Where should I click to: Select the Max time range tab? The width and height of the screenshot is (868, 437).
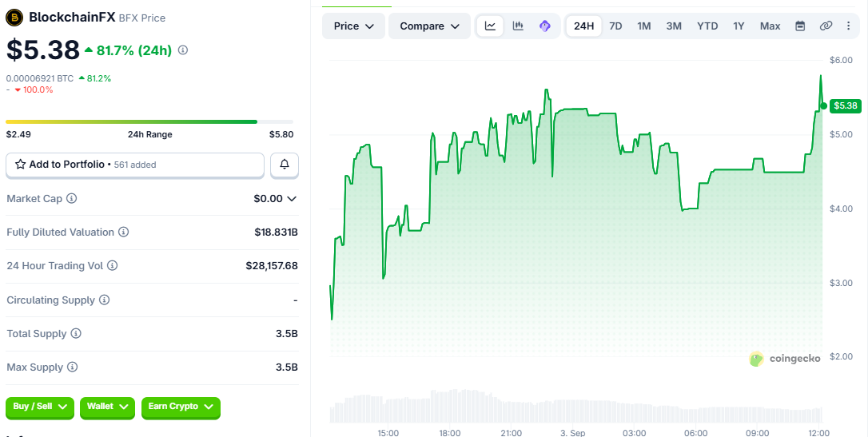(770, 26)
